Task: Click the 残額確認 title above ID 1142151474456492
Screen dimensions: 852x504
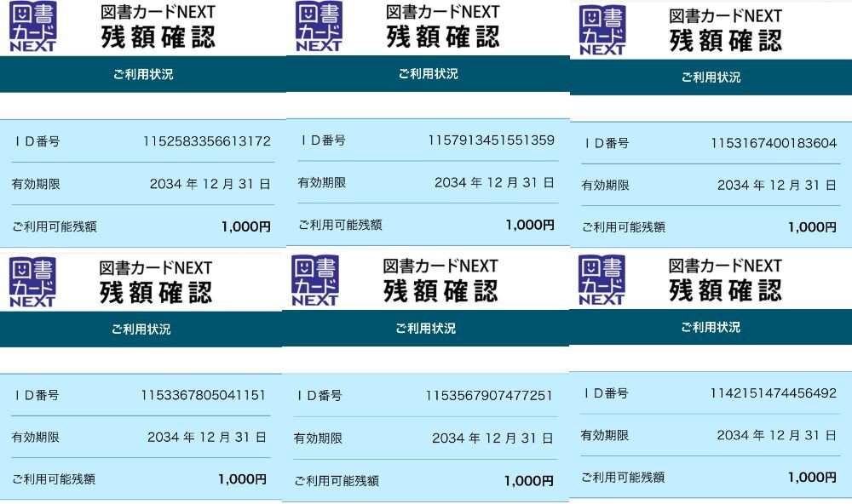Action: (725, 290)
